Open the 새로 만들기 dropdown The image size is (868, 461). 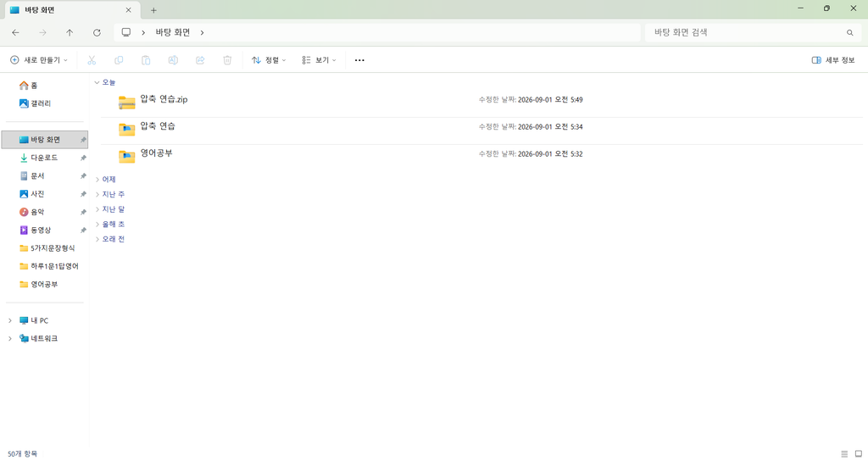[x=39, y=60]
